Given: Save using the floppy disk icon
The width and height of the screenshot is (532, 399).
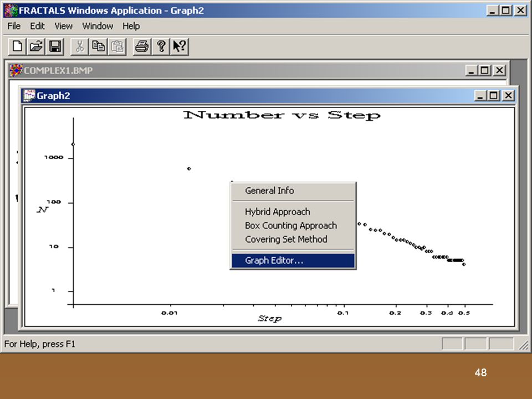Looking at the screenshot, I should (55, 46).
